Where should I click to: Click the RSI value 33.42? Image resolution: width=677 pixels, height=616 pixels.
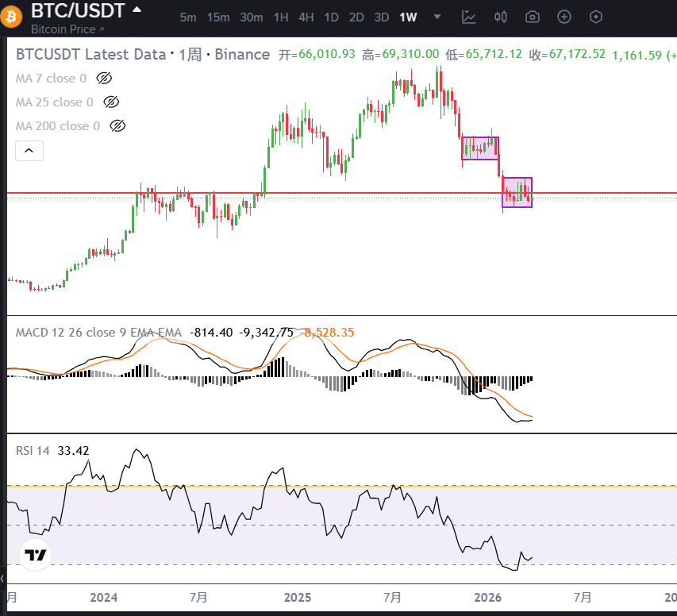tap(73, 451)
